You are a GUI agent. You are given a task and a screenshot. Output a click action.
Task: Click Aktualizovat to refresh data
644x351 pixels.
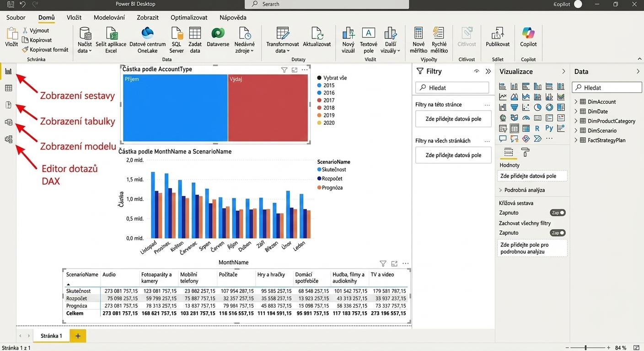[317, 37]
